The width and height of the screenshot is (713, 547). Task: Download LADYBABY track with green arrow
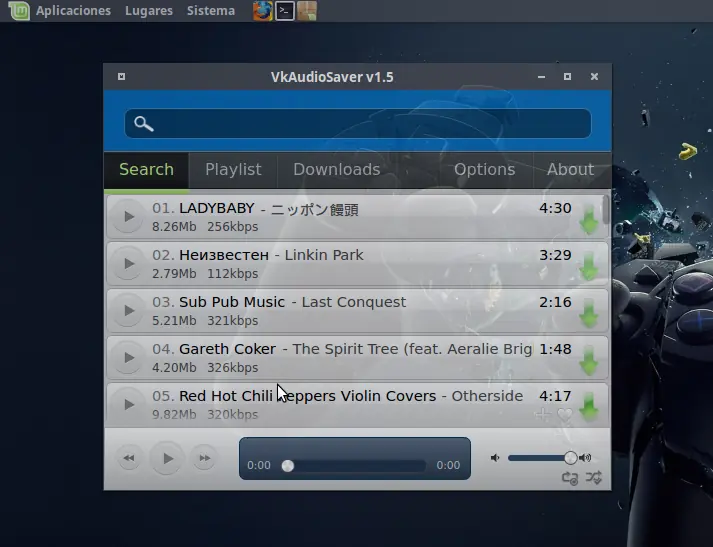[589, 220]
